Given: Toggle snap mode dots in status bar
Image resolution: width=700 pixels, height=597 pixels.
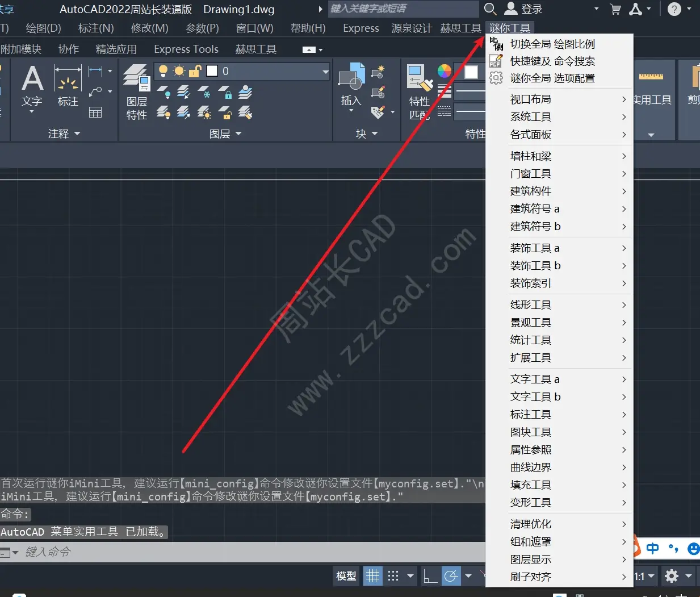Looking at the screenshot, I should pyautogui.click(x=393, y=576).
